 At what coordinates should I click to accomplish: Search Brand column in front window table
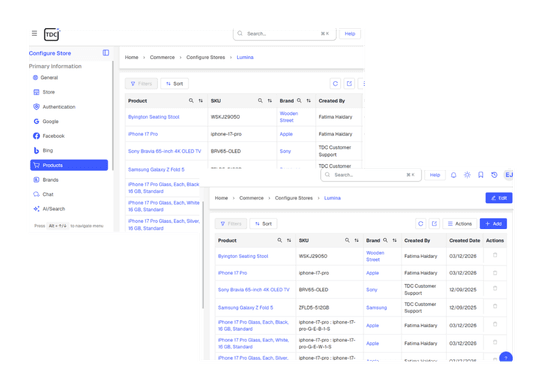click(385, 240)
